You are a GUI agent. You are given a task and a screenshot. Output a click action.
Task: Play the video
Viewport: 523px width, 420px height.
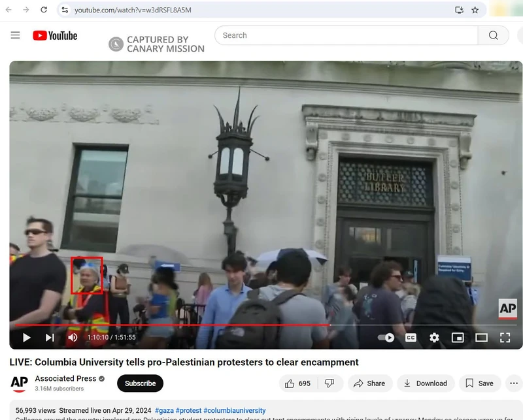(x=27, y=338)
